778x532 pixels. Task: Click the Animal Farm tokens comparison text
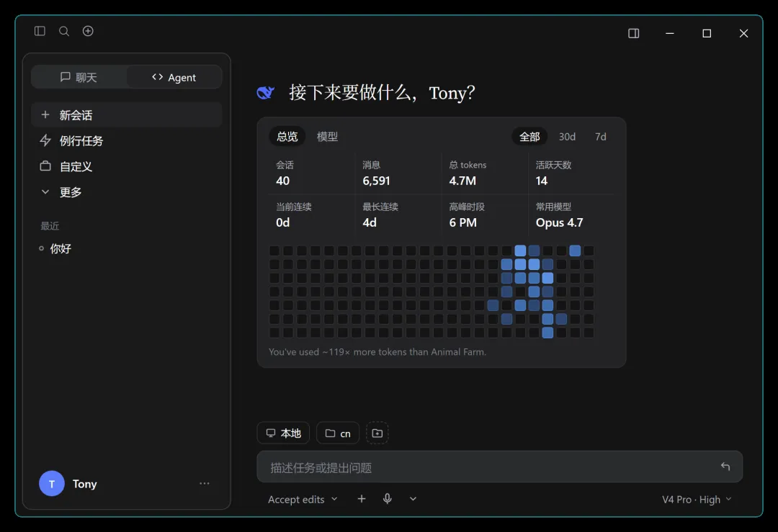point(377,352)
